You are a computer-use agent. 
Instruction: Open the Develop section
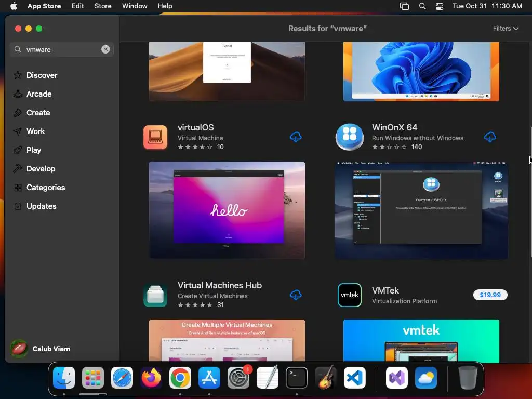41,169
